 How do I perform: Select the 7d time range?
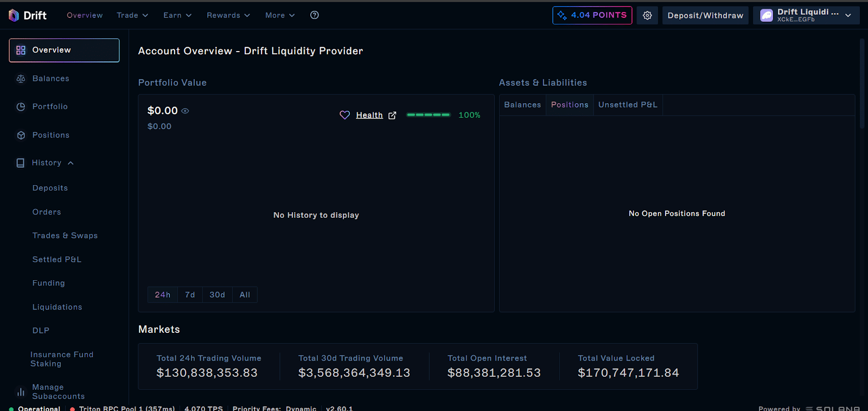(190, 295)
